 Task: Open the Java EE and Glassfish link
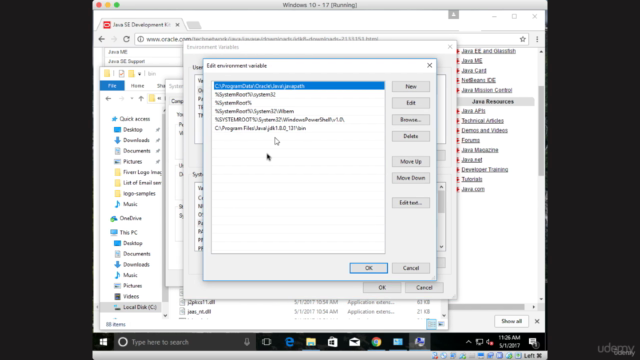[489, 51]
